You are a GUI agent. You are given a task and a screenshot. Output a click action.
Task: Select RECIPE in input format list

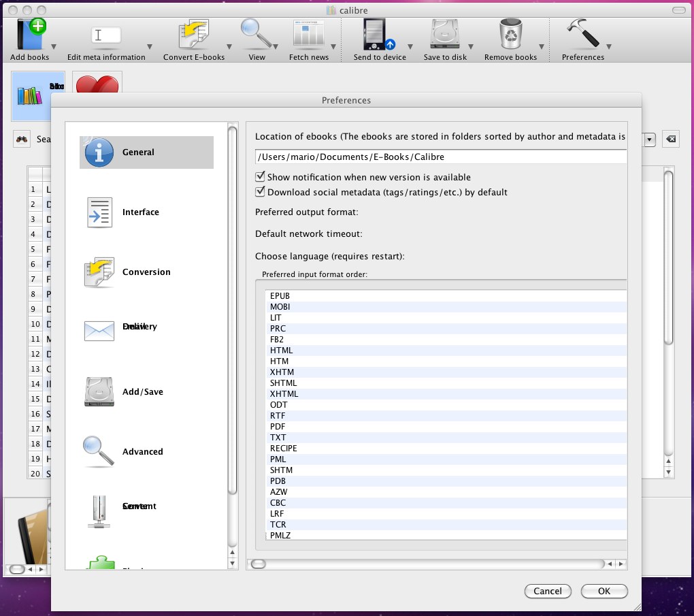click(x=446, y=448)
